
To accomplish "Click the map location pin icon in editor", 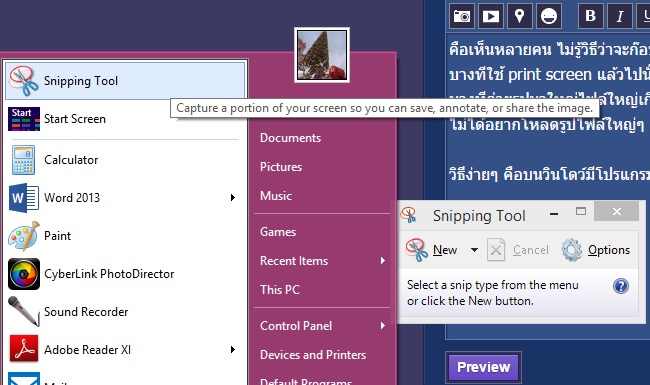I will tap(519, 16).
